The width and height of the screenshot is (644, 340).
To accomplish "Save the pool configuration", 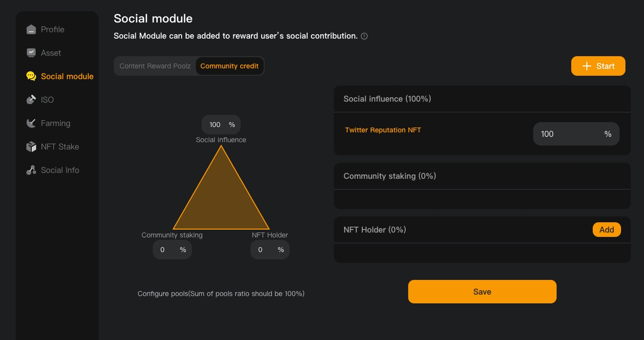I will click(482, 292).
